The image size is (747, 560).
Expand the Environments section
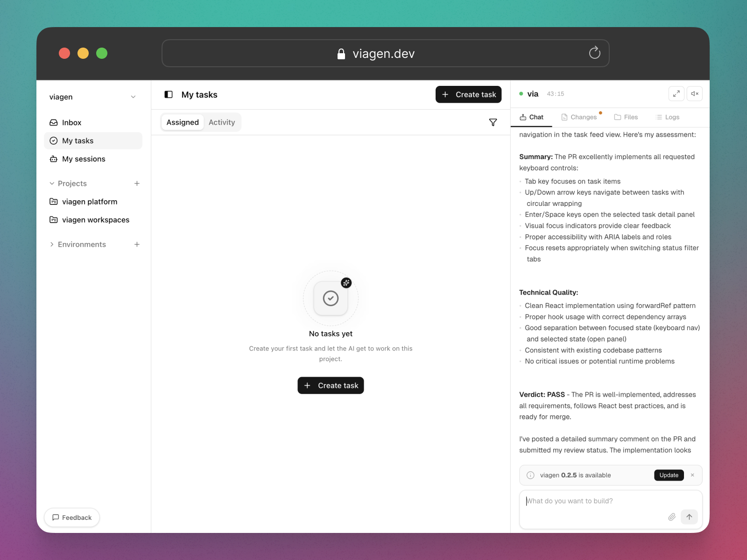click(51, 244)
